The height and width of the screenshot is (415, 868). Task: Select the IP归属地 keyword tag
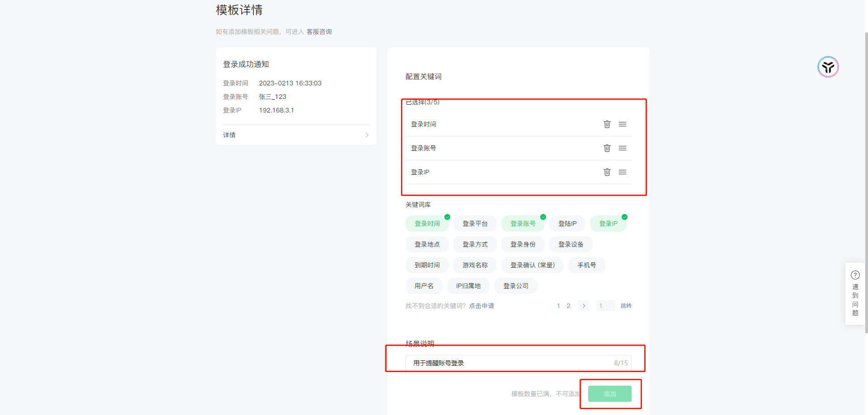[x=468, y=286]
